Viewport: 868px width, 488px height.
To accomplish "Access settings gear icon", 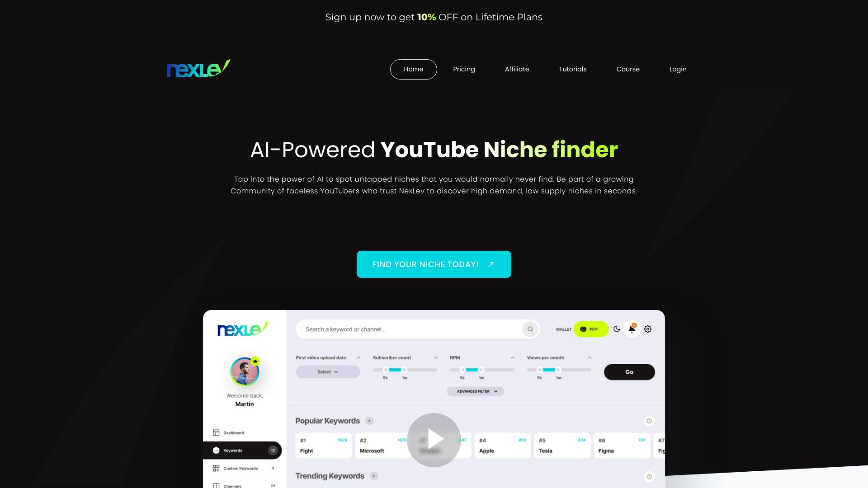I will [x=648, y=329].
